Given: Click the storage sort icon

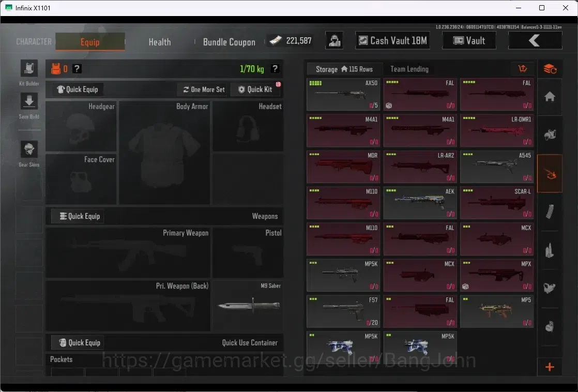Looking at the screenshot, I should (x=522, y=69).
